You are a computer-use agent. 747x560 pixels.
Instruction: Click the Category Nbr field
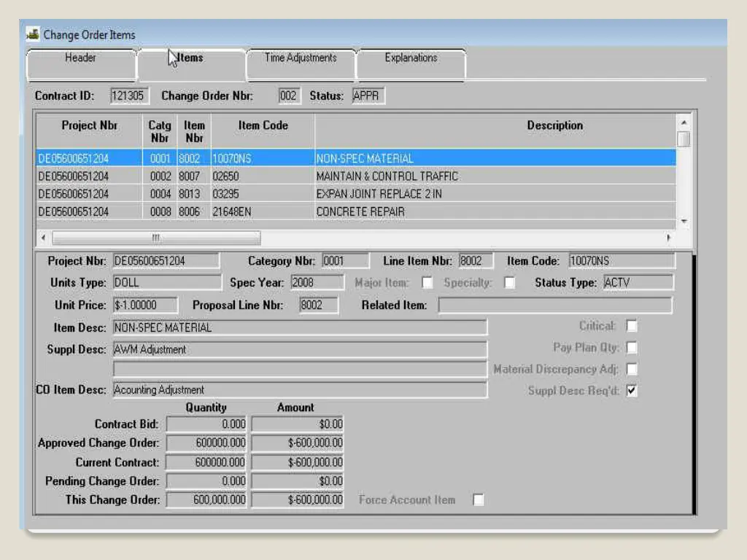(345, 261)
